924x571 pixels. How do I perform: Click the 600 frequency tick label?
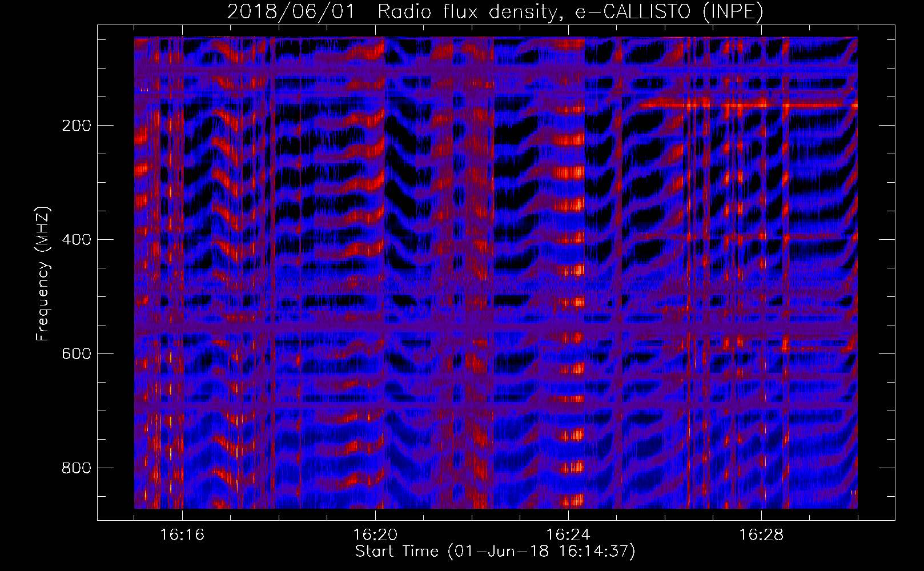[x=76, y=354]
